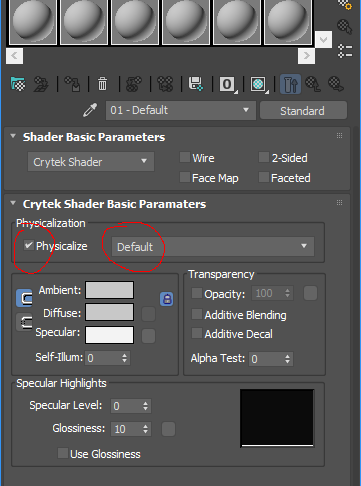Collapse the Shader Basic Parameters rollout
Image resolution: width=361 pixels, height=486 pixels.
(13, 136)
